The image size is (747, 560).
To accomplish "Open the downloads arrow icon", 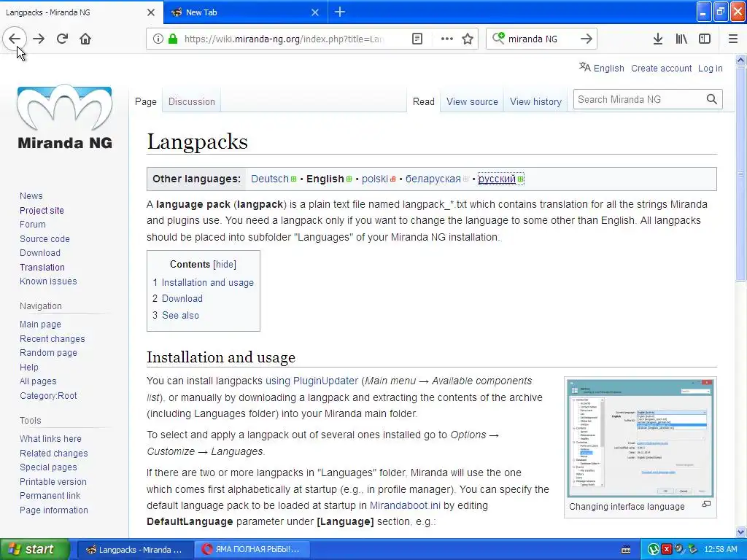I will click(658, 39).
